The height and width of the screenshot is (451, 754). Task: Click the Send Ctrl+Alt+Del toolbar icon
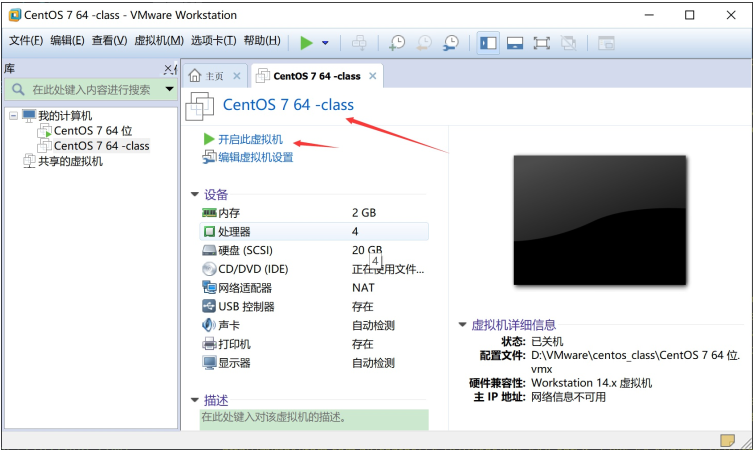[x=359, y=43]
